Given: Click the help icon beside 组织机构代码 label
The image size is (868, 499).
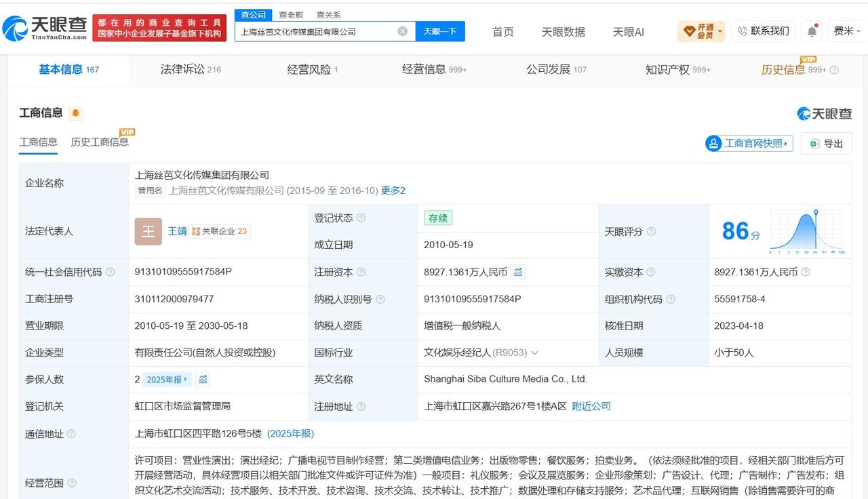Looking at the screenshot, I should coord(670,299).
